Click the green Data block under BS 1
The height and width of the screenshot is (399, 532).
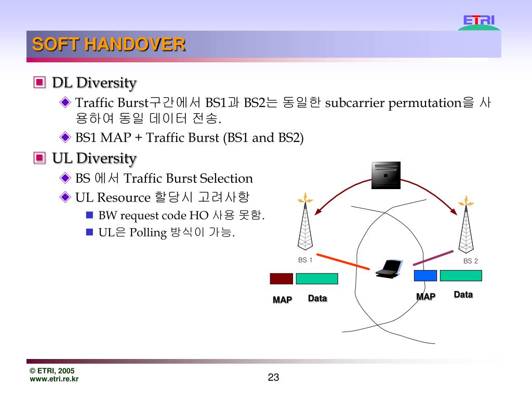coord(317,278)
